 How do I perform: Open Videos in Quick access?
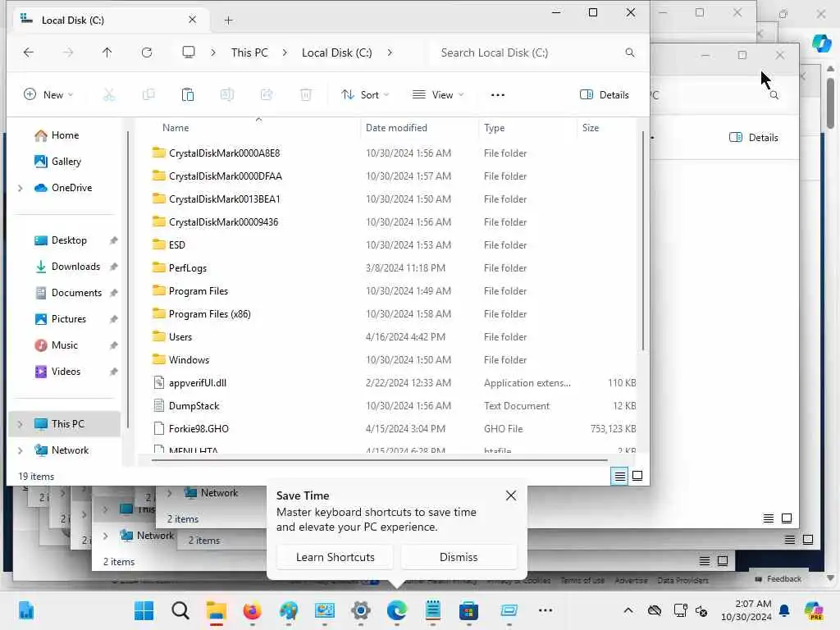pyautogui.click(x=66, y=372)
